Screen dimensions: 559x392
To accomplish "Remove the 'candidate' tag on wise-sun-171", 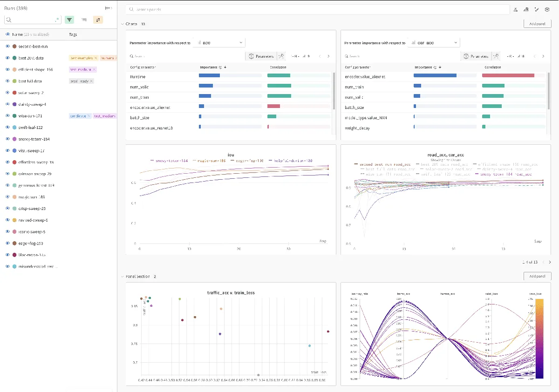I will pyautogui.click(x=89, y=116).
